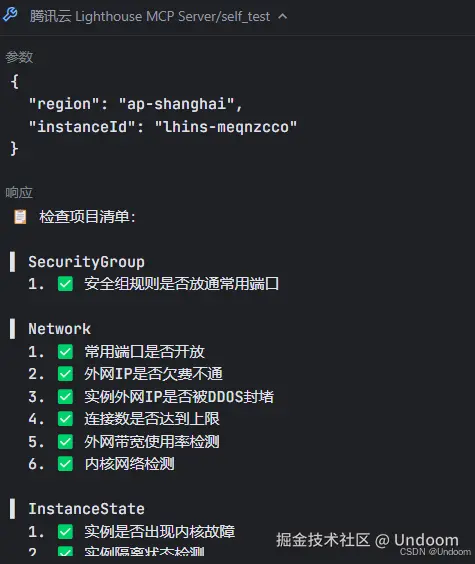Select the InstanceState section heading
Screen dimensions: 475x564
click(86, 509)
